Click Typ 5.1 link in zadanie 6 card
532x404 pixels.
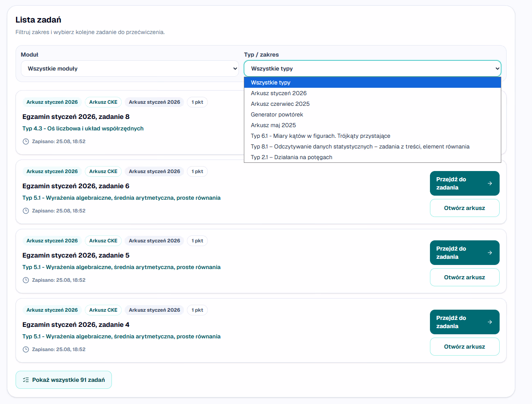[121, 198]
